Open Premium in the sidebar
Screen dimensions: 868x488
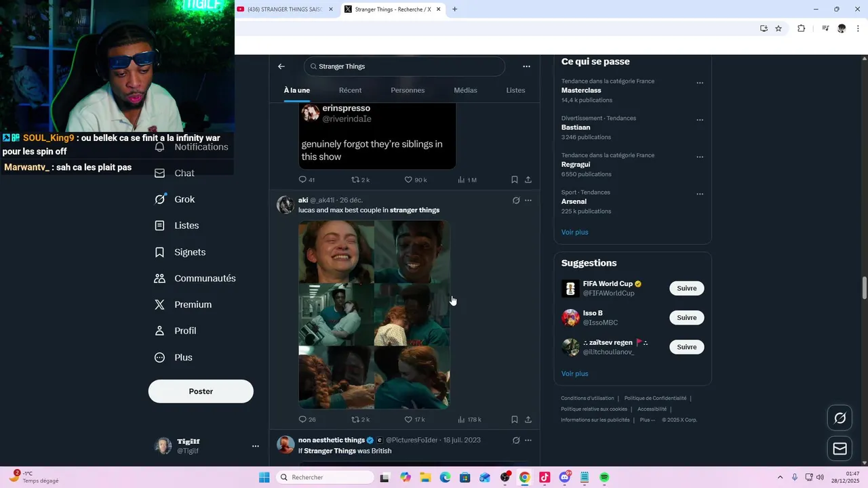pos(182,305)
